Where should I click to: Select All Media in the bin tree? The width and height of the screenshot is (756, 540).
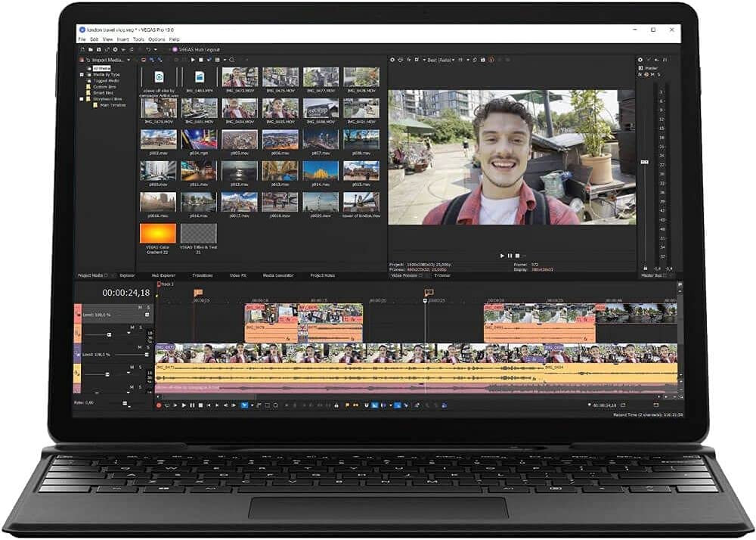102,69
